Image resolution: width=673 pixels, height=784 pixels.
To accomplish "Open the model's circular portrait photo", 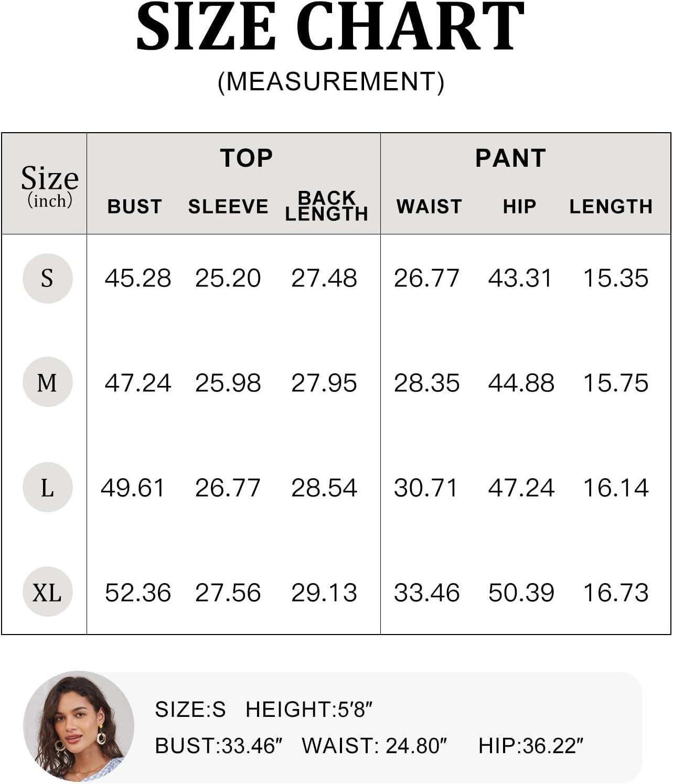I will pyautogui.click(x=79, y=726).
